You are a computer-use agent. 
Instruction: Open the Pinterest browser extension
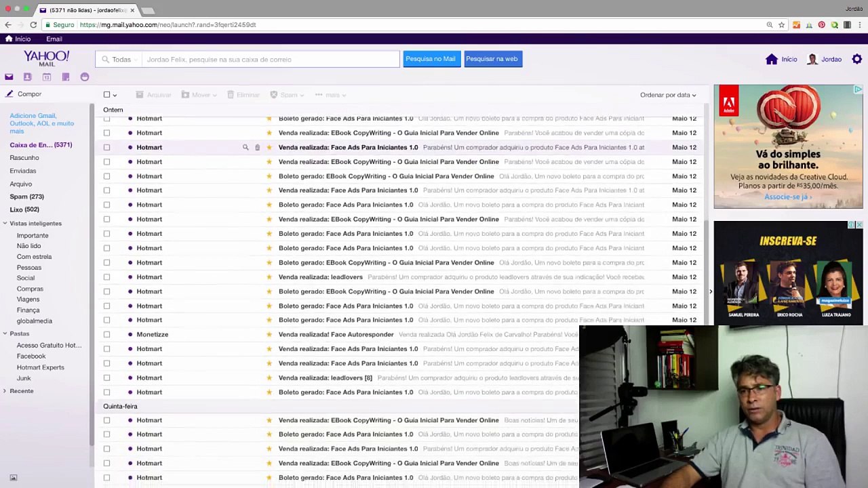(x=822, y=25)
